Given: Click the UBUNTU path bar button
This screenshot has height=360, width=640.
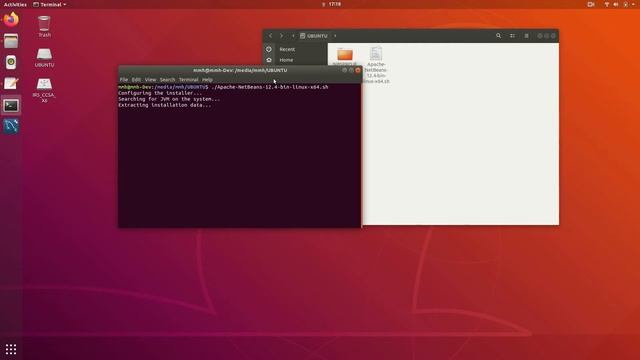Looking at the screenshot, I should point(314,36).
